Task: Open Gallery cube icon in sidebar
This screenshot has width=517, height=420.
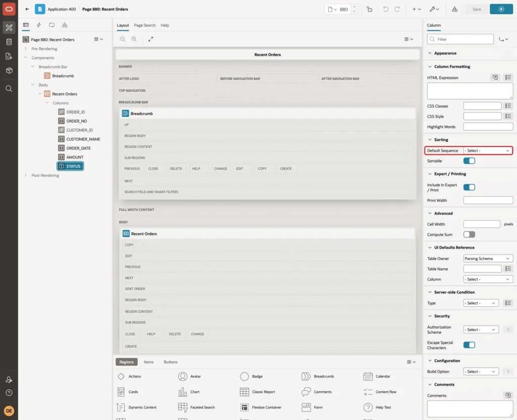Action: pos(9,71)
